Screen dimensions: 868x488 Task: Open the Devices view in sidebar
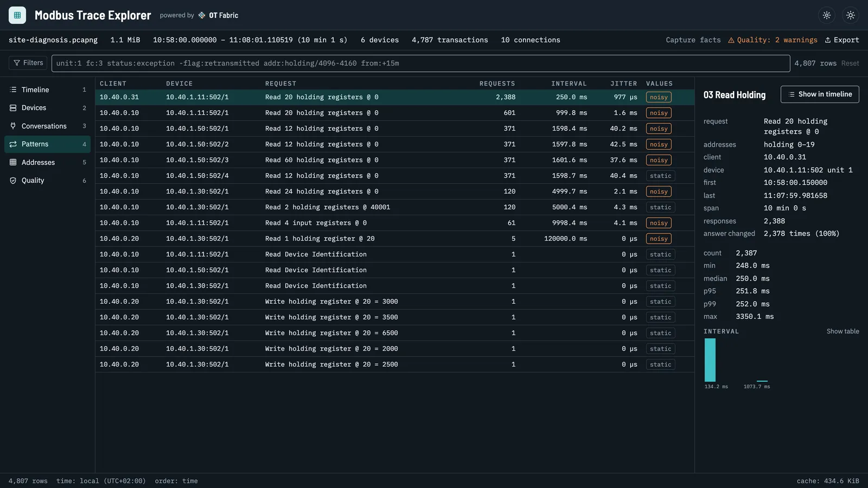pos(47,108)
